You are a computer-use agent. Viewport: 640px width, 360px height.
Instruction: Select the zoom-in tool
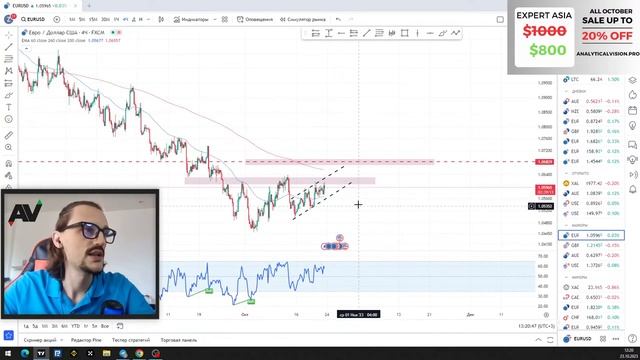point(9,147)
